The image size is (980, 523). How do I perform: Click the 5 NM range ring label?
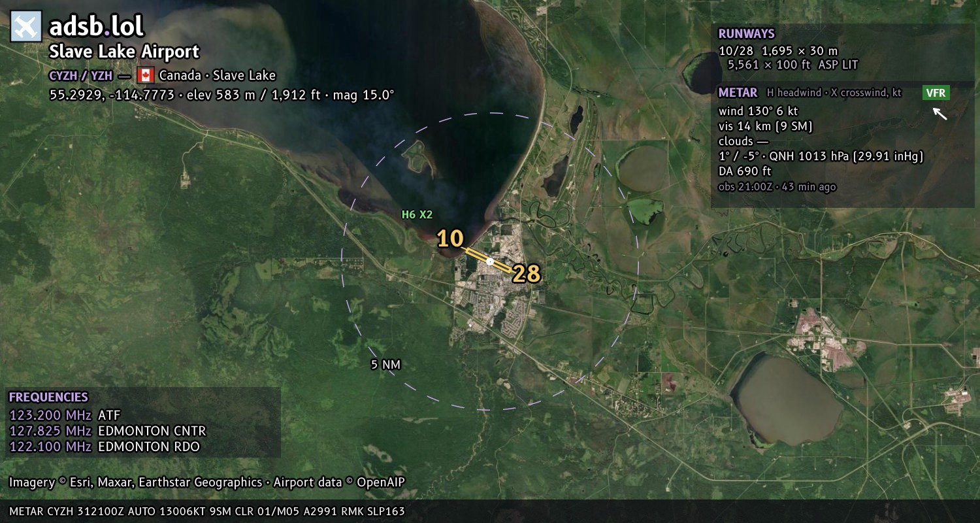coord(385,365)
